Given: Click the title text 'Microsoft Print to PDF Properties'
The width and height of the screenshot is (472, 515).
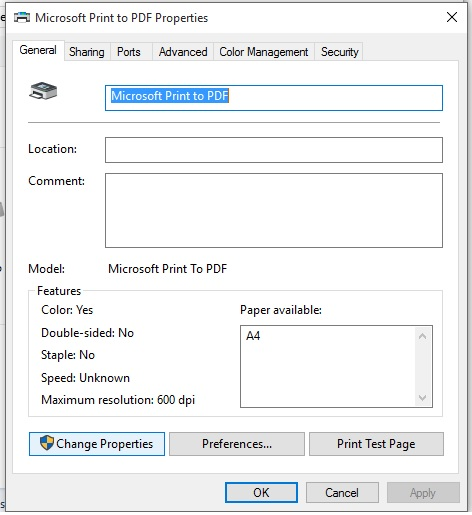Looking at the screenshot, I should [122, 18].
